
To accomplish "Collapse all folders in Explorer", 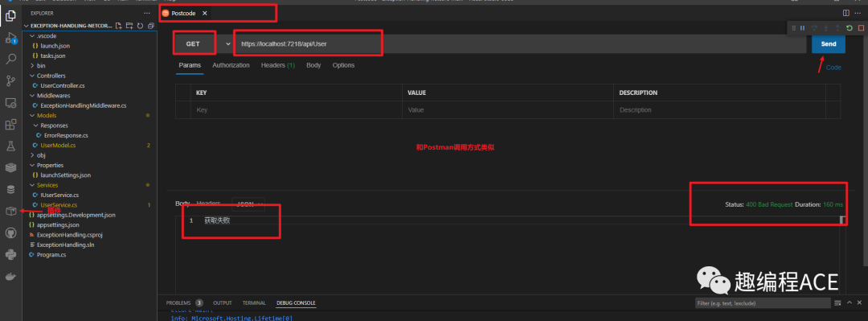I will pos(150,26).
